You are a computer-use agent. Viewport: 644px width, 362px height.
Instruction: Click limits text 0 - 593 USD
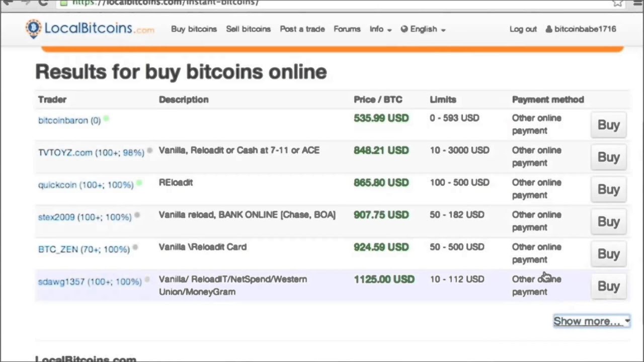point(454,118)
